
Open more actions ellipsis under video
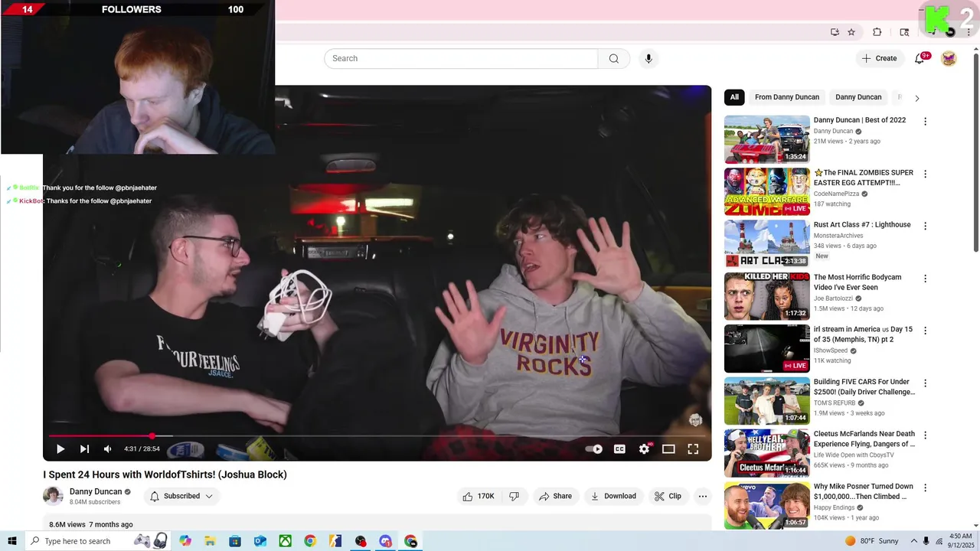click(x=703, y=496)
